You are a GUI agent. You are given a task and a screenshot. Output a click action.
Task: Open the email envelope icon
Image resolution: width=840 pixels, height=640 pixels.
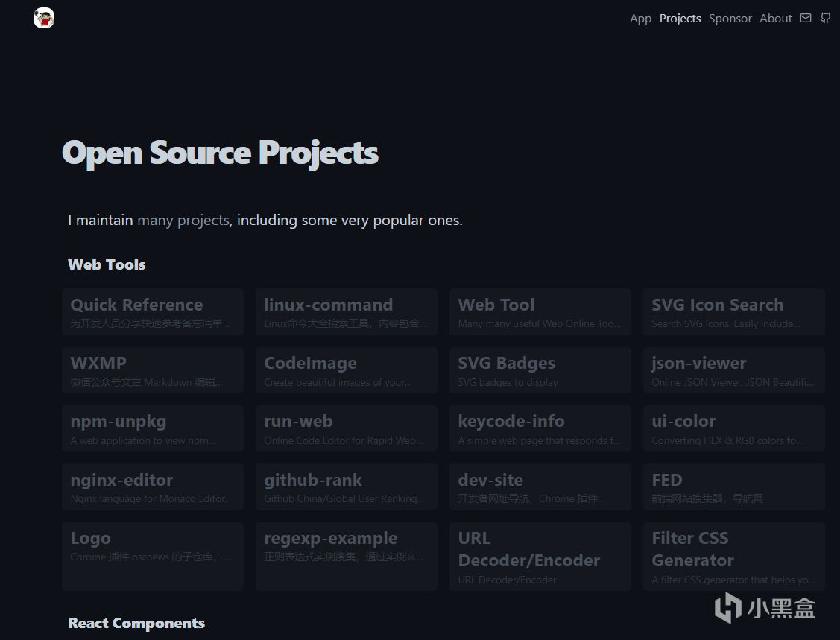pos(806,18)
